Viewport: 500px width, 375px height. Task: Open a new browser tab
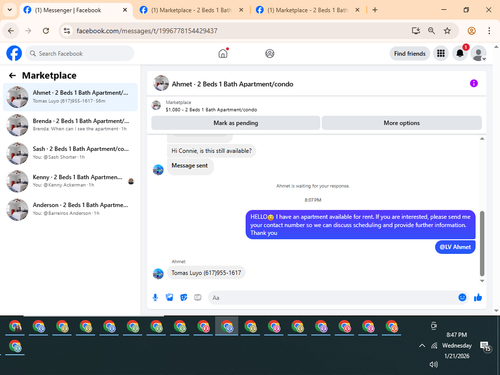375,10
